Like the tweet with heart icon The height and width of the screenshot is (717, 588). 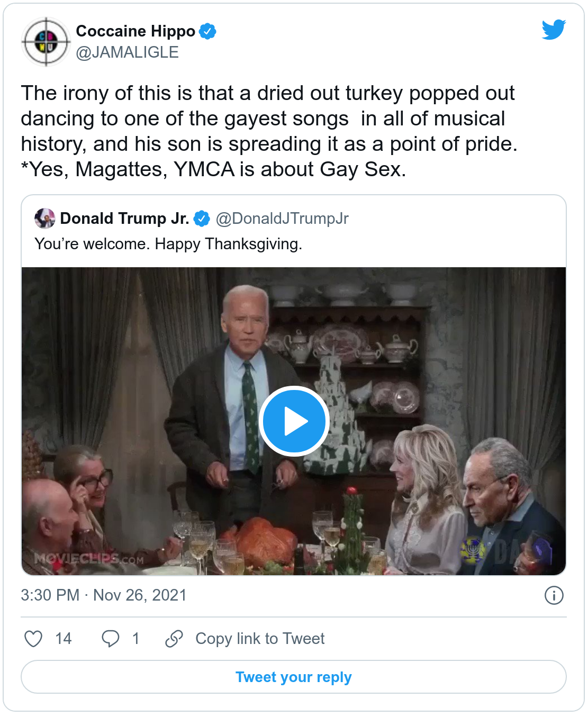click(33, 639)
